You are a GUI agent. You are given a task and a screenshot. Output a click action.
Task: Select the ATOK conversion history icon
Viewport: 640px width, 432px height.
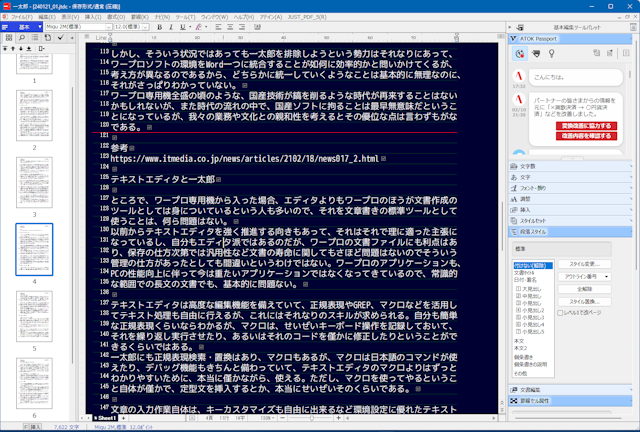[520, 53]
